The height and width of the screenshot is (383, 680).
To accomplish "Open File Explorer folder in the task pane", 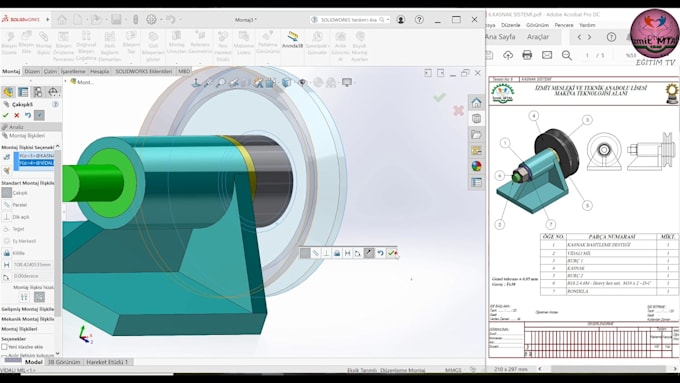I will coord(476,134).
